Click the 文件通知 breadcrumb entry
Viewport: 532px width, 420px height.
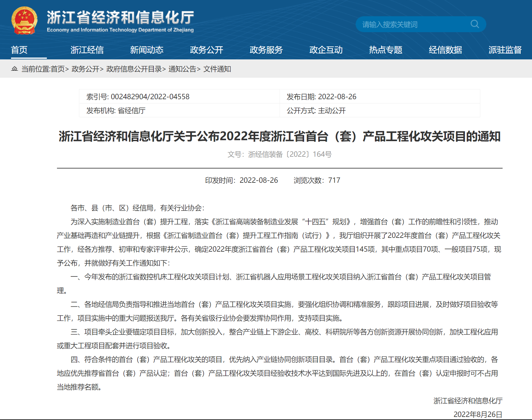point(218,69)
